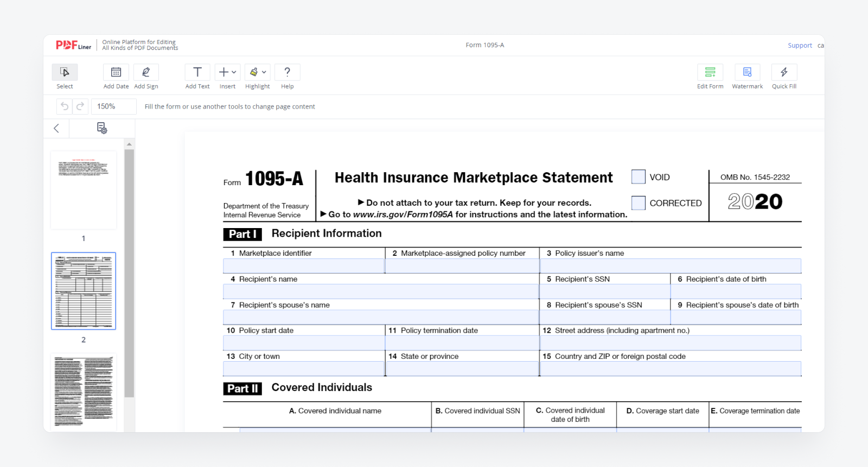Select page 1 thumbnail

tap(84, 190)
